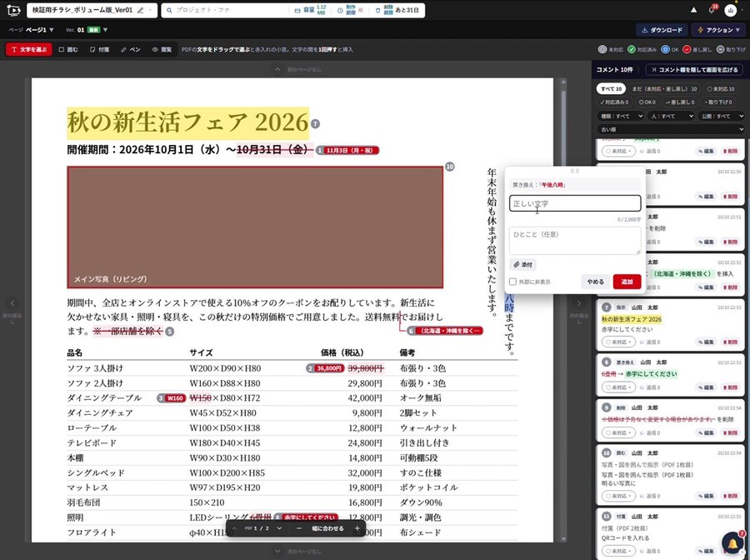Screen dimensions: 750x560
Task: Open the 古い順 sort dropdown
Action: pyautogui.click(x=672, y=129)
